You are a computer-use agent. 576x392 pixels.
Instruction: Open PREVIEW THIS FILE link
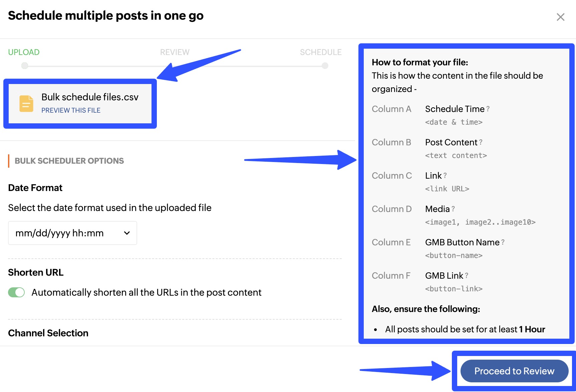71,110
